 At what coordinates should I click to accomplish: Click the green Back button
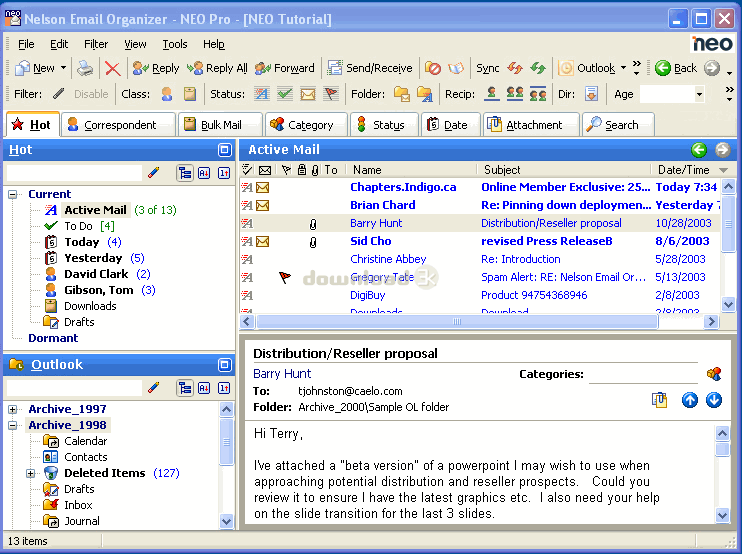[676, 68]
